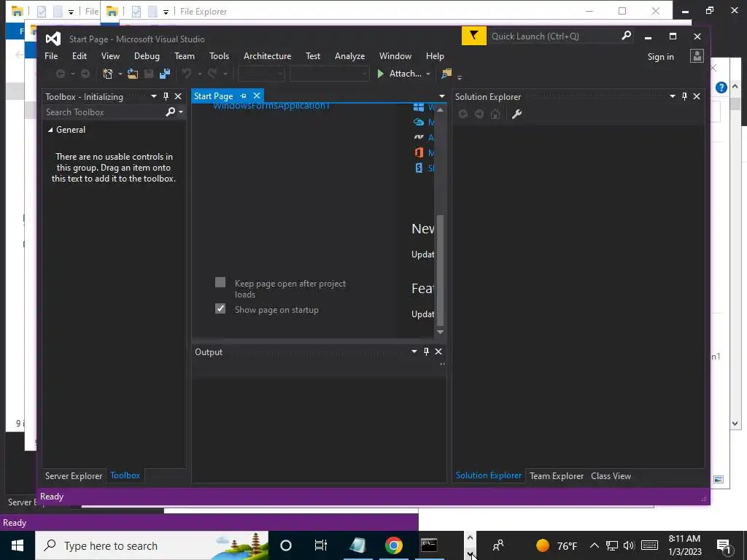Click the Redo toolbar icon
747x560 pixels.
pos(212,74)
